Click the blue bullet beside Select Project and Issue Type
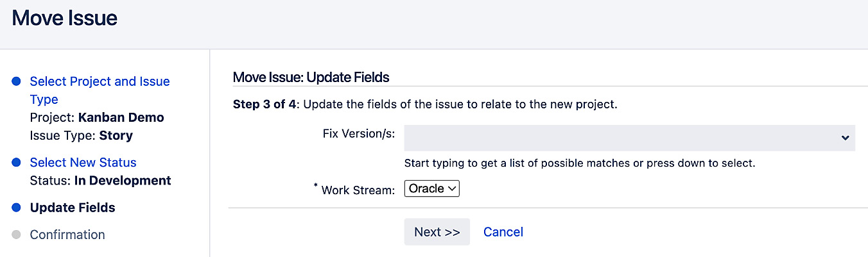This screenshot has width=868, height=257. tap(17, 81)
